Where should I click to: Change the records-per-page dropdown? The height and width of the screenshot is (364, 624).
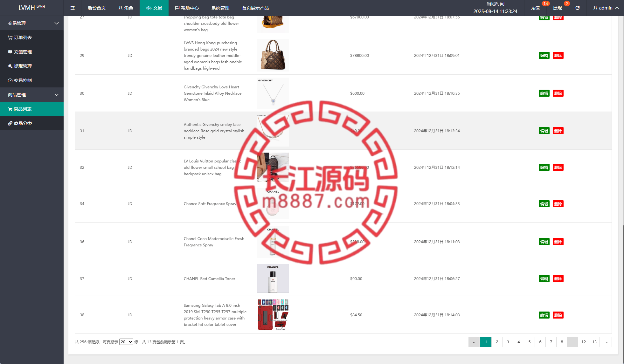(x=126, y=342)
